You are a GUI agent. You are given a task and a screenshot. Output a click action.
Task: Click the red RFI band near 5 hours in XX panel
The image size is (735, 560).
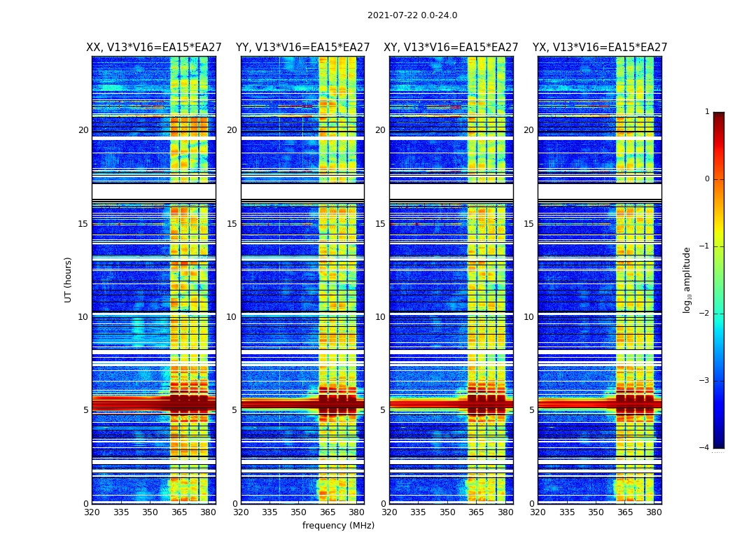[x=130, y=403]
